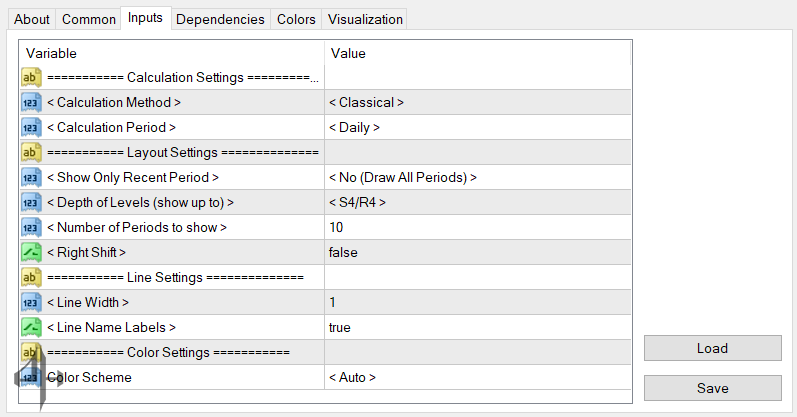Click the green icon beside Right Shift
The image size is (797, 417).
click(30, 252)
